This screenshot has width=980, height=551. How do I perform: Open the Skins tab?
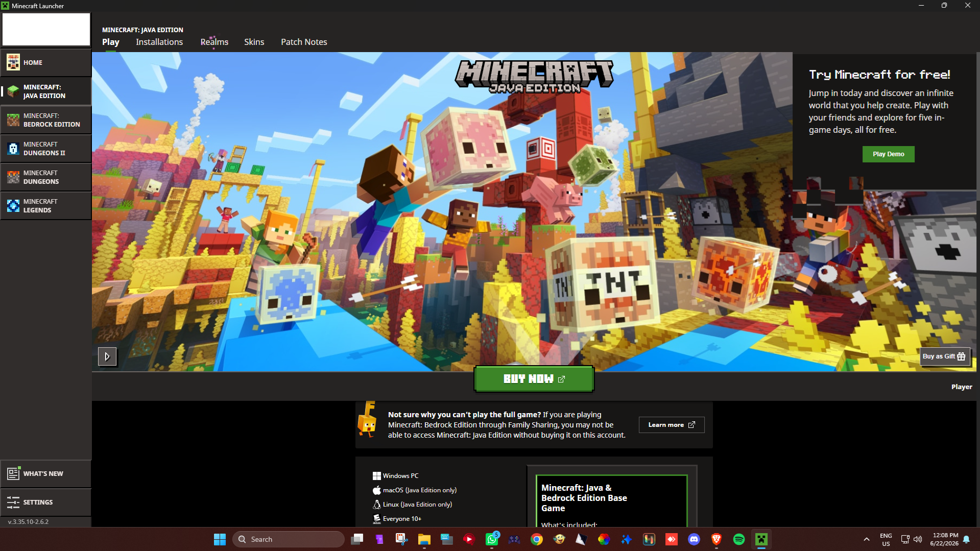click(x=254, y=42)
